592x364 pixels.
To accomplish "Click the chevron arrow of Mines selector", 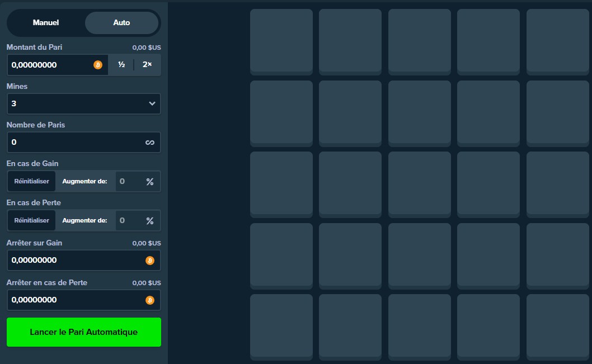I will [152, 104].
